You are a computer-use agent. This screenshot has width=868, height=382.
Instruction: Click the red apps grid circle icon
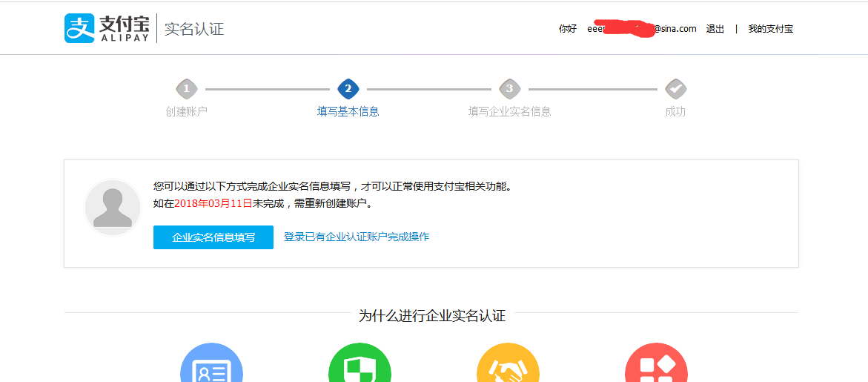[x=656, y=366]
